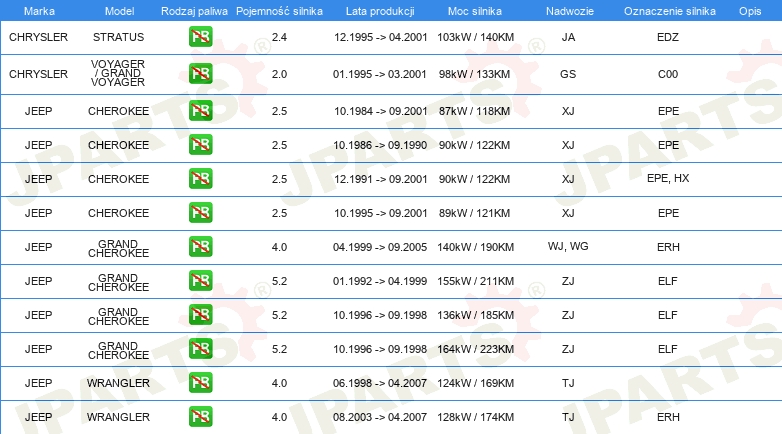Click fuel icon of Cherokee 10.1986 -> 09.1990 row

(200, 145)
